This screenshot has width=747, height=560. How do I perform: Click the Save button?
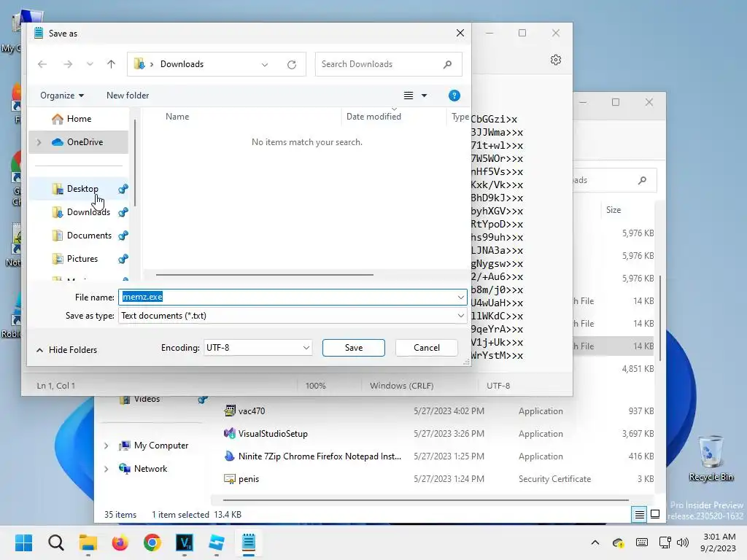354,348
